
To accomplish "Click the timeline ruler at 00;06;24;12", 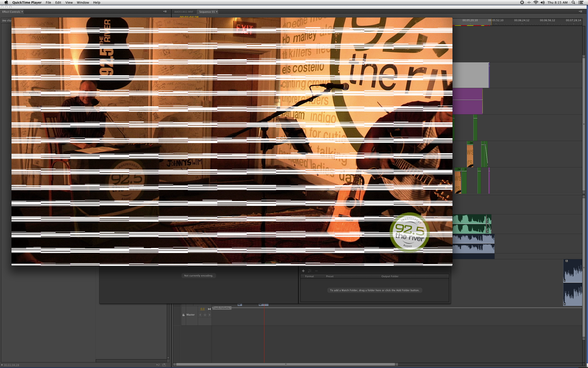I will pyautogui.click(x=522, y=20).
